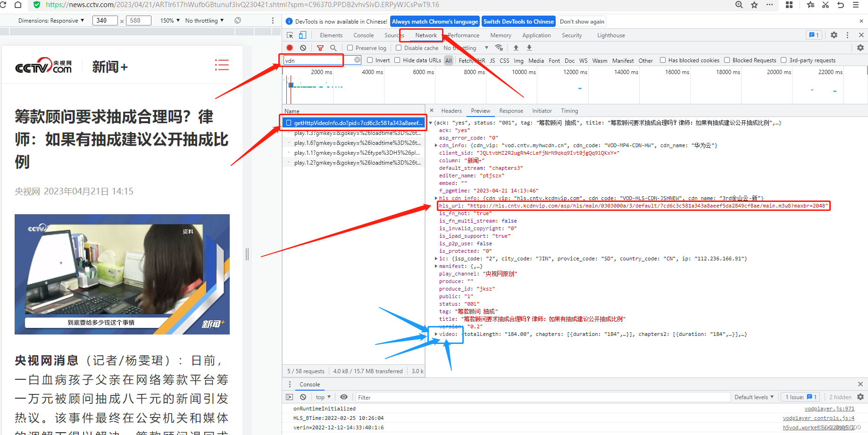Open console top context dropdown

click(323, 397)
